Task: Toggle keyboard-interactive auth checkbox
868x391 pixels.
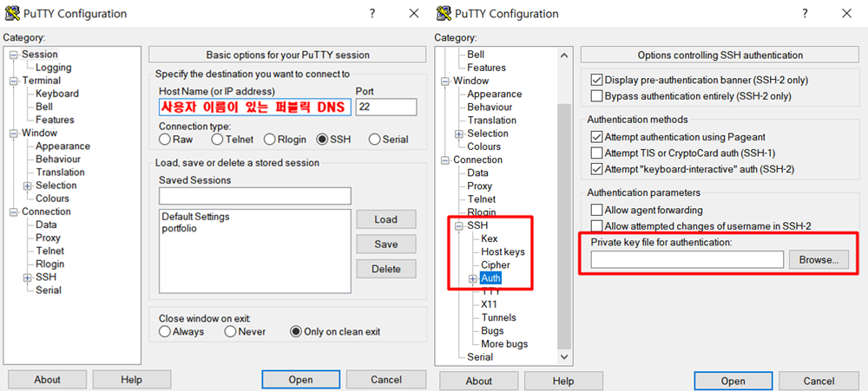Action: [x=597, y=169]
